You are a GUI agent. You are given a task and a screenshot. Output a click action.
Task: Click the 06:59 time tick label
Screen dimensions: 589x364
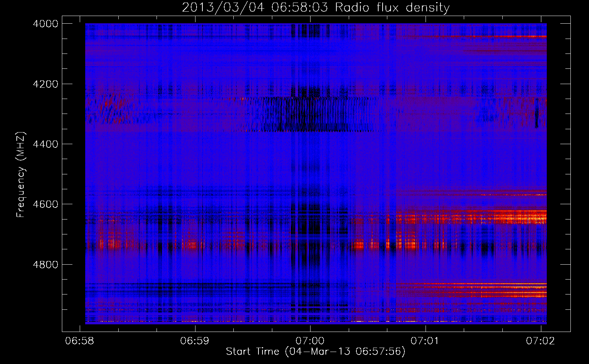pos(195,341)
